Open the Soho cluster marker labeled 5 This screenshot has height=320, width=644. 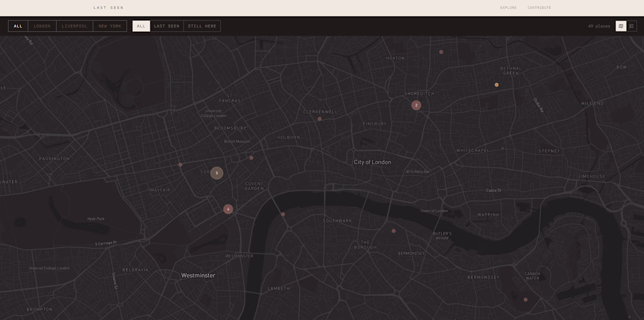tap(217, 173)
